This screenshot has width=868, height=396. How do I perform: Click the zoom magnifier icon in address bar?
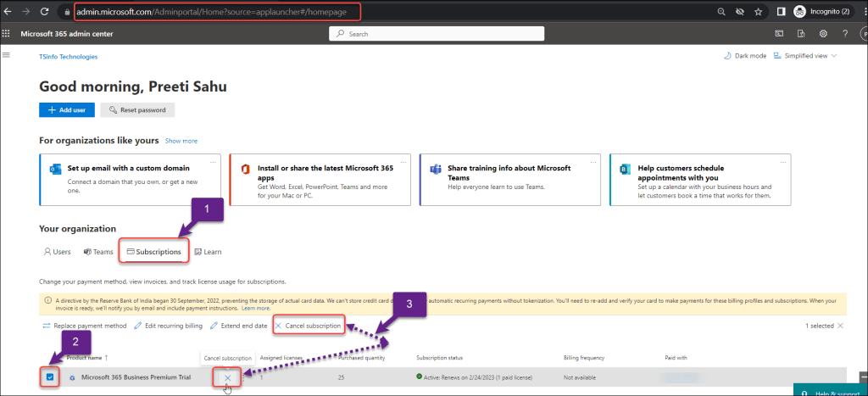click(x=721, y=12)
